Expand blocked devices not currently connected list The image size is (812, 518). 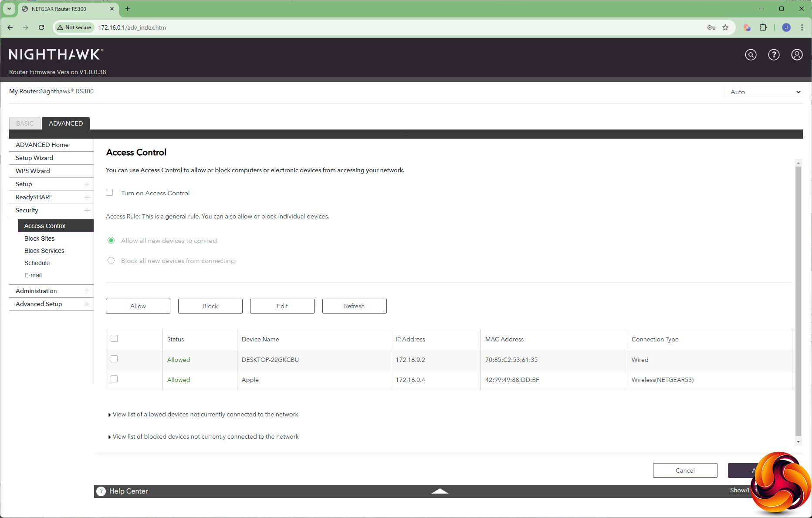(x=203, y=436)
